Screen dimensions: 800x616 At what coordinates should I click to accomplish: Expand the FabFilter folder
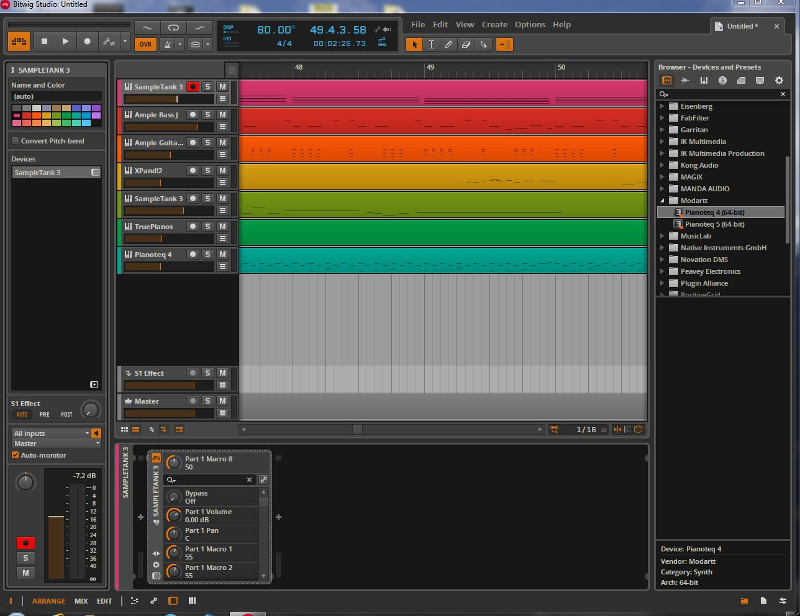(662, 118)
